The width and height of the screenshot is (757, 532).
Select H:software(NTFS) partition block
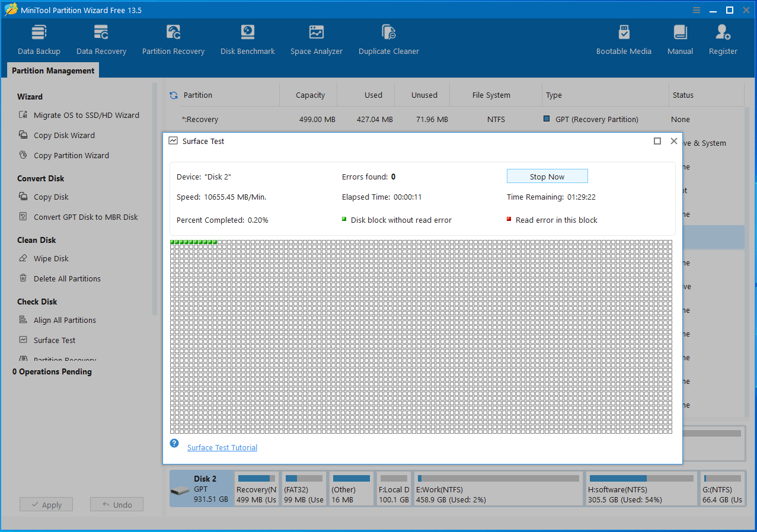tap(641, 489)
